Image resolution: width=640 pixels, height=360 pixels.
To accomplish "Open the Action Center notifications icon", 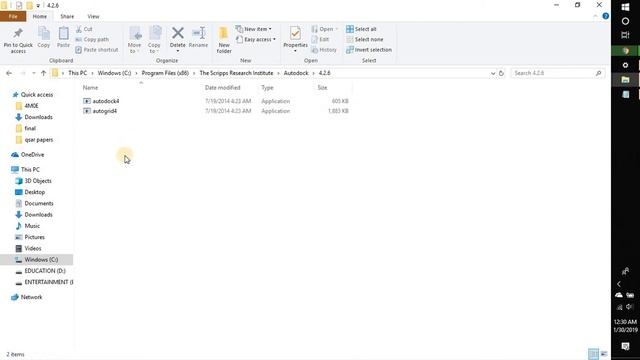I will point(625,346).
